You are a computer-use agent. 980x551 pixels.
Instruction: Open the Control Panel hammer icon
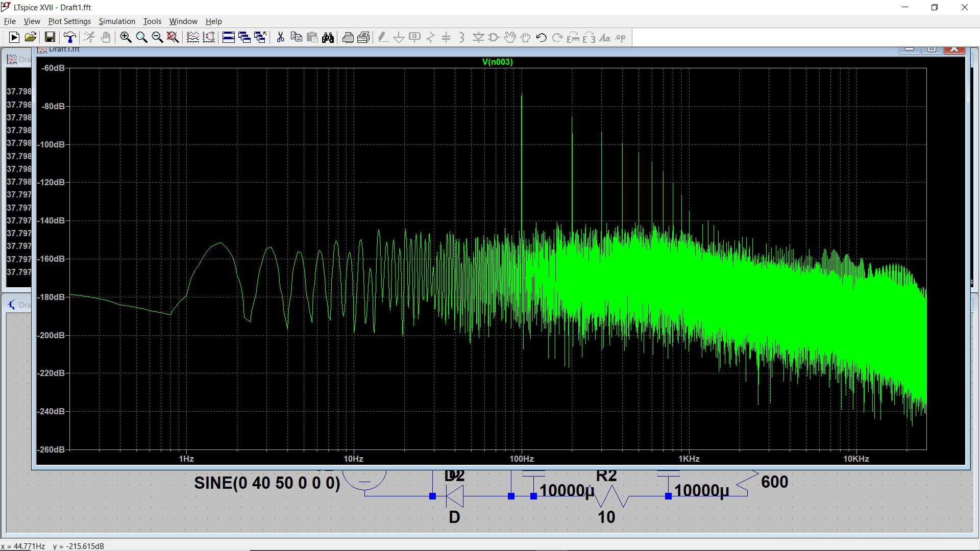point(70,37)
